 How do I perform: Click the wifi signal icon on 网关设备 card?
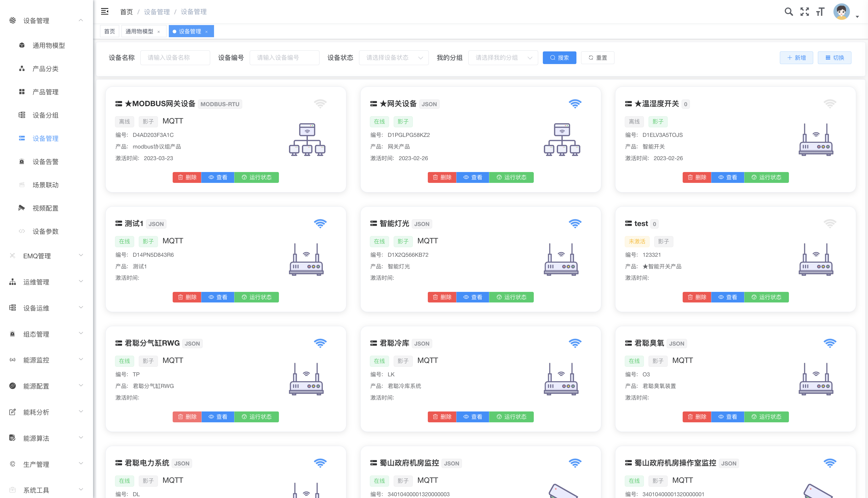coord(575,104)
